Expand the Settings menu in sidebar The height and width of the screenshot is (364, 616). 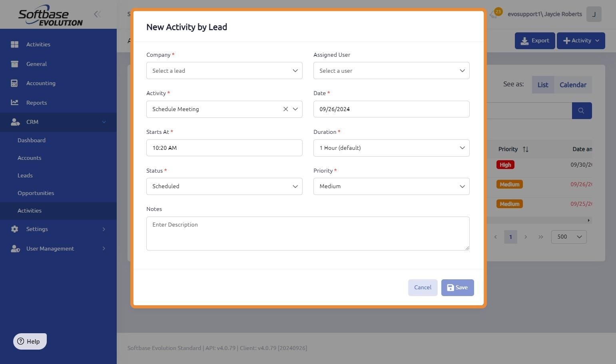[58, 229]
